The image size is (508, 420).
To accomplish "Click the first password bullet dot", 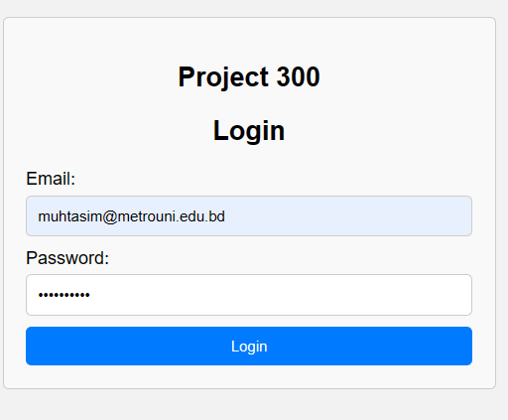I will (x=41, y=295).
